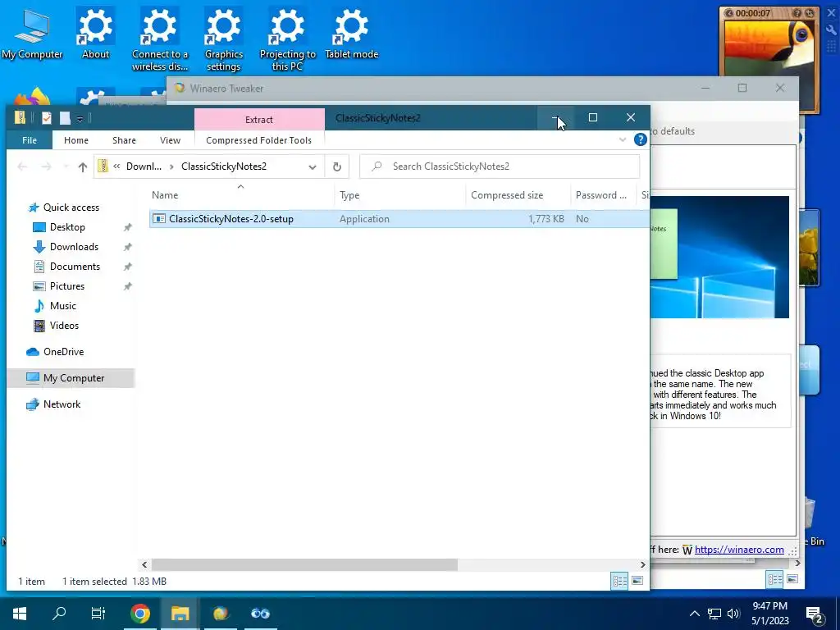Select the Compressed Folder Tools tab

(258, 140)
